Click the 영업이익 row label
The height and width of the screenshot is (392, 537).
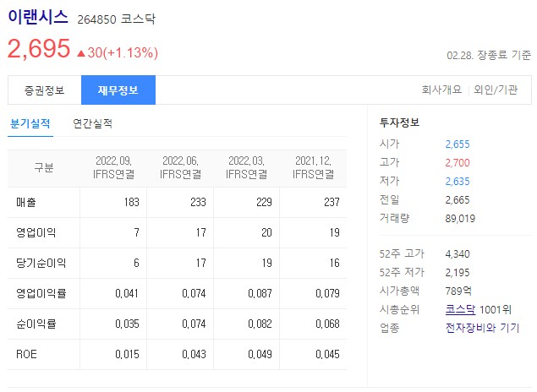(36, 232)
